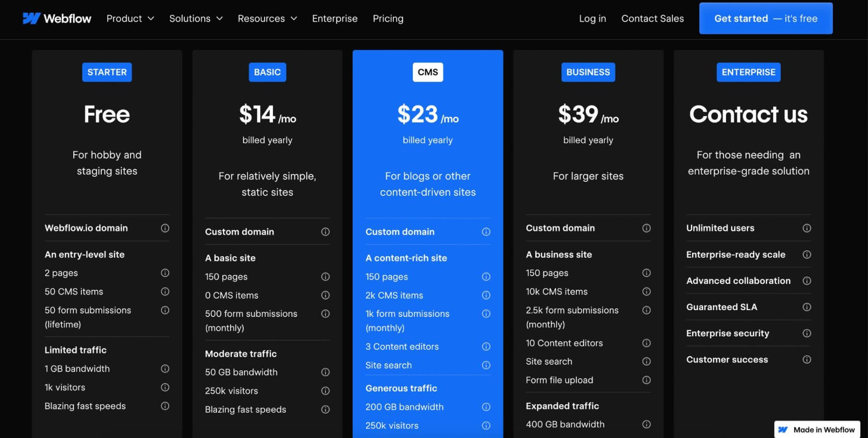Open info for 3 Content editors
The width and height of the screenshot is (868, 438).
(486, 347)
